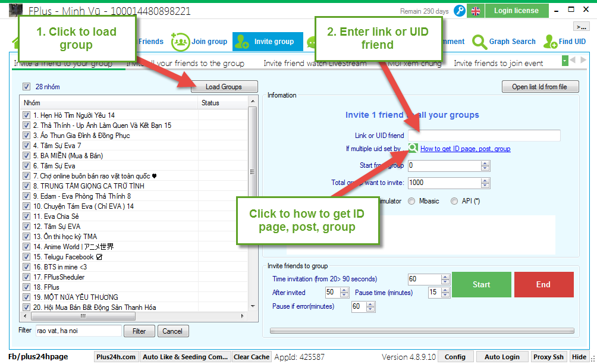The height and width of the screenshot is (364, 597).
Task: Click 'Open list Id from file' button
Action: tap(540, 87)
